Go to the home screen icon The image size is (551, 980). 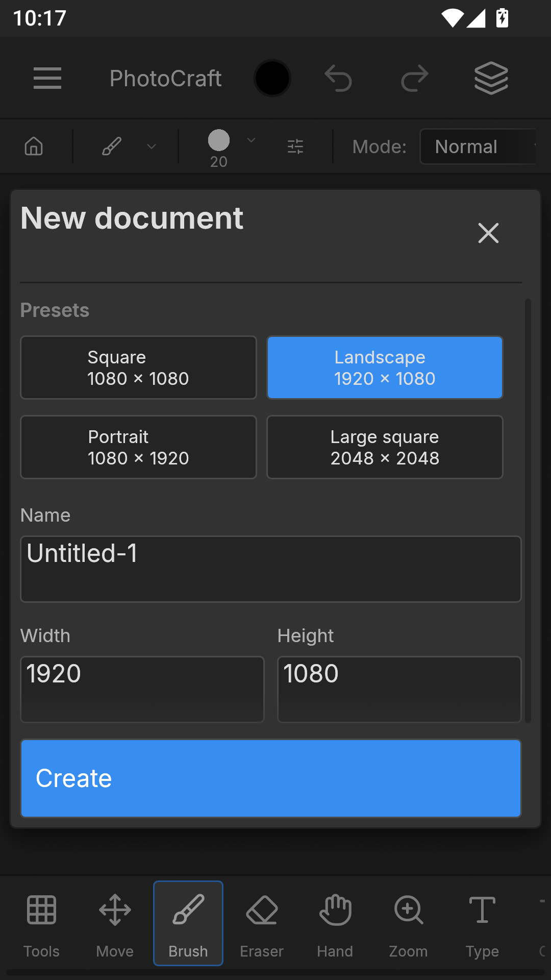point(34,146)
